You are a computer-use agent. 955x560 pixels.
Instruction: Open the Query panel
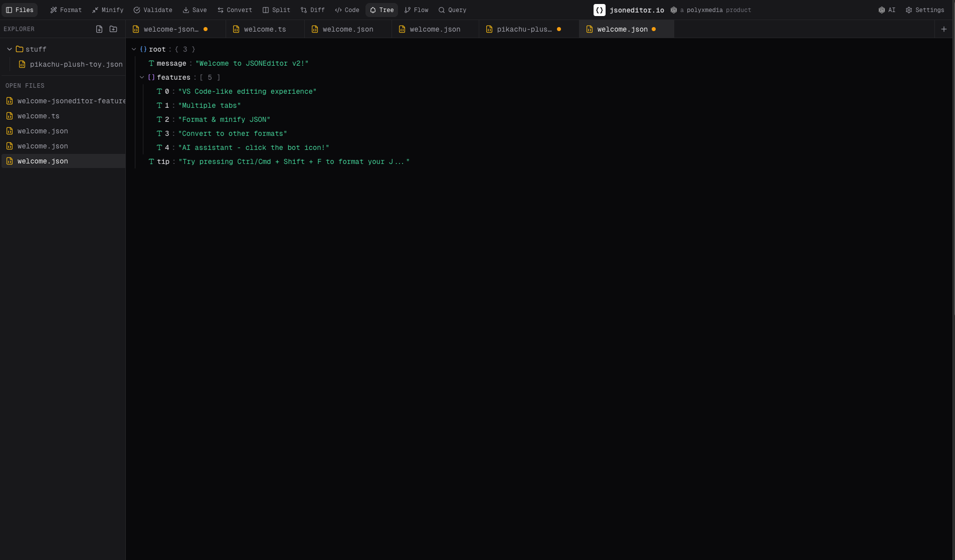click(x=452, y=10)
